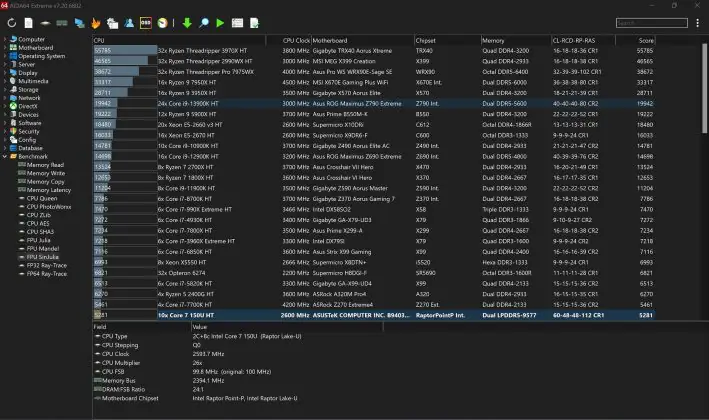Open the gauge sensor panel icon

(162, 23)
